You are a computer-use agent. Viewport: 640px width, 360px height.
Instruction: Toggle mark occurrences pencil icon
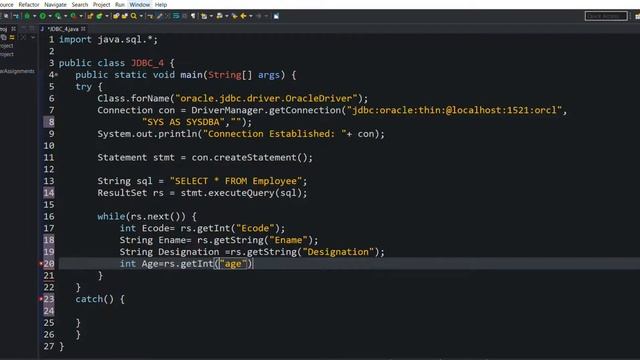pyautogui.click(x=160, y=16)
